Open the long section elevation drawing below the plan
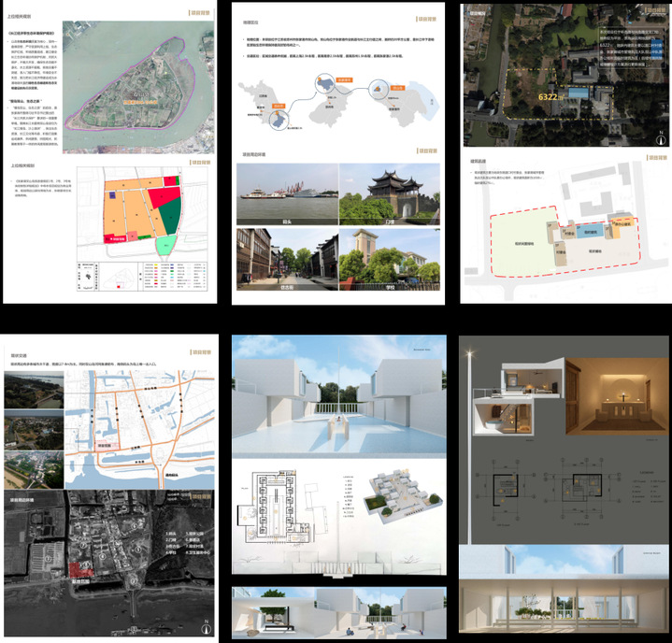Screen dimensions: 672x643 click(339, 564)
